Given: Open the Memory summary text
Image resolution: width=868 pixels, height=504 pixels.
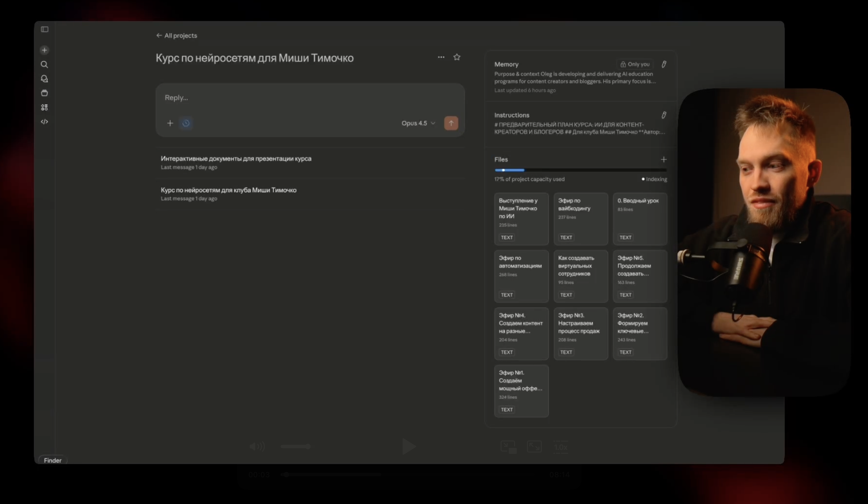Looking at the screenshot, I should coord(575,77).
